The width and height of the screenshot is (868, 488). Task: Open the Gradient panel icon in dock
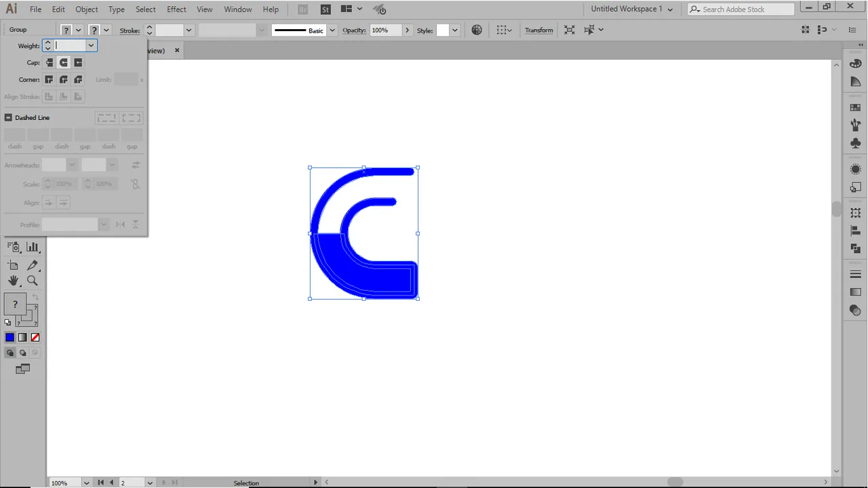[x=855, y=292]
